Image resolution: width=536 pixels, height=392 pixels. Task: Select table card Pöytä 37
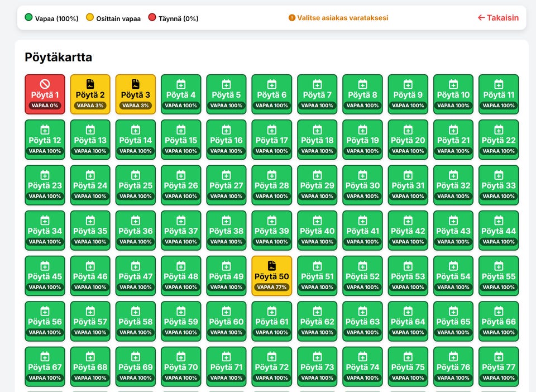click(181, 231)
